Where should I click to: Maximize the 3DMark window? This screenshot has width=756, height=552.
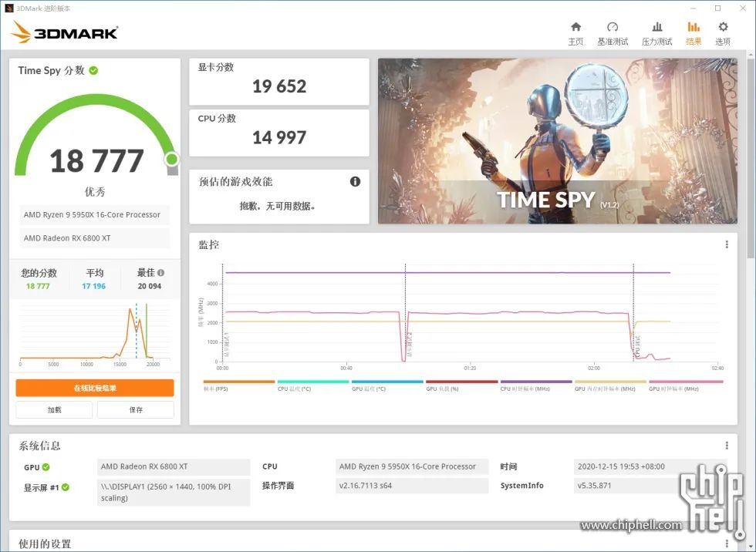tap(717, 8)
